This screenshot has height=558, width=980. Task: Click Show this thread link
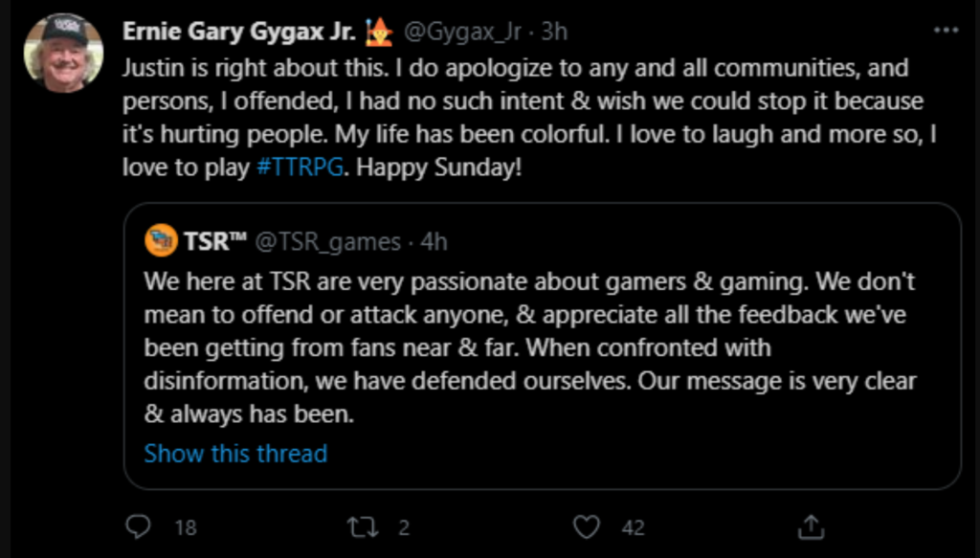coord(235,453)
